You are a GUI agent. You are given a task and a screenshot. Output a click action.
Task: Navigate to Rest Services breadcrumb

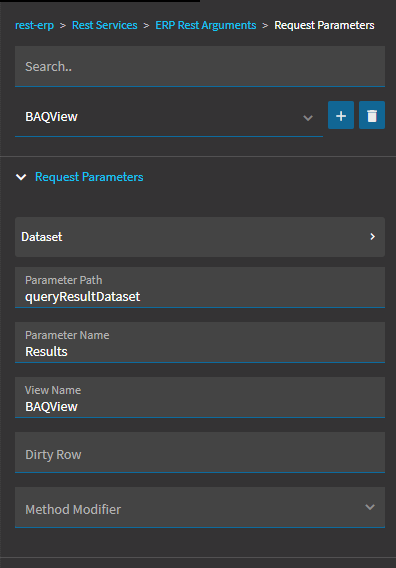105,25
